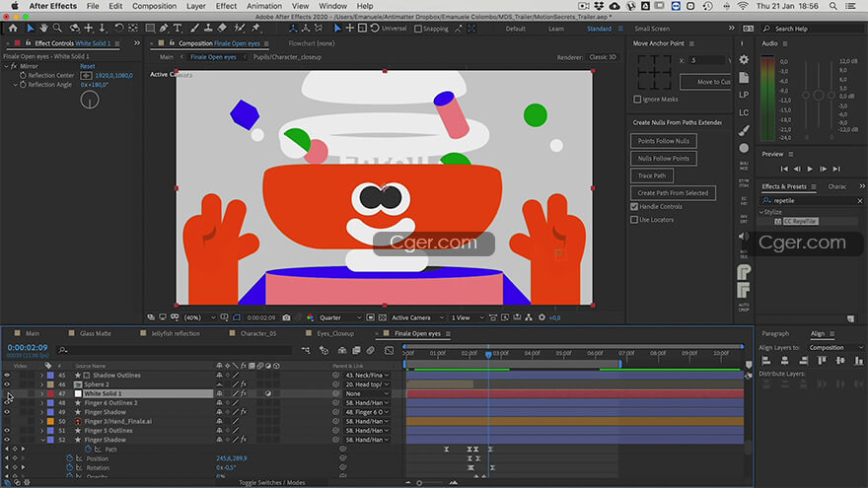Switch to the Glass Matte timeline tab
868x488 pixels.
96,333
